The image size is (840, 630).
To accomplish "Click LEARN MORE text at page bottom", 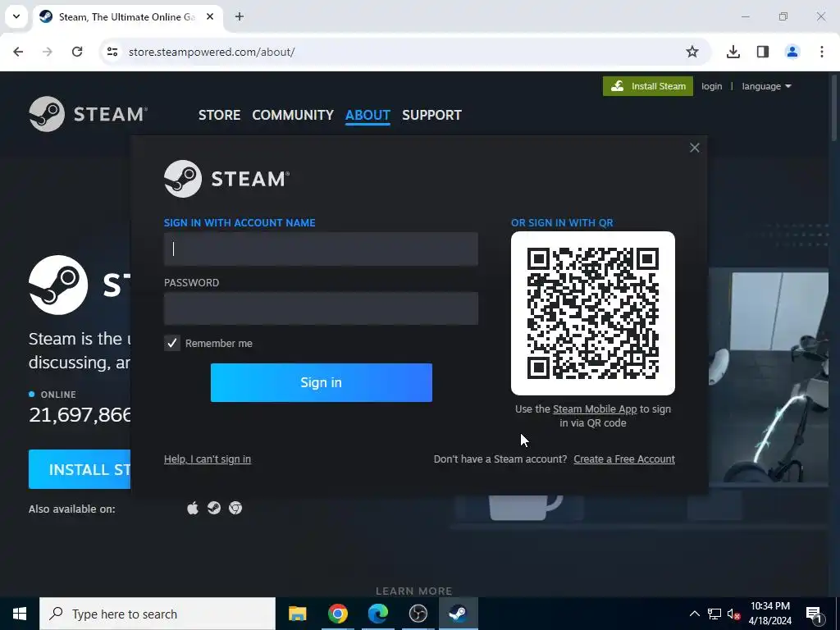I will (413, 591).
